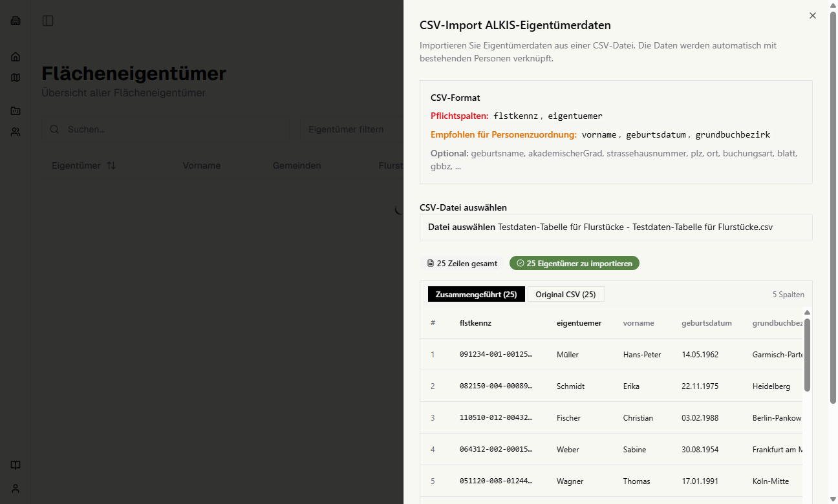Screen dimensions: 838x504
Task: Click the Thomas cell
Action: point(637,481)
